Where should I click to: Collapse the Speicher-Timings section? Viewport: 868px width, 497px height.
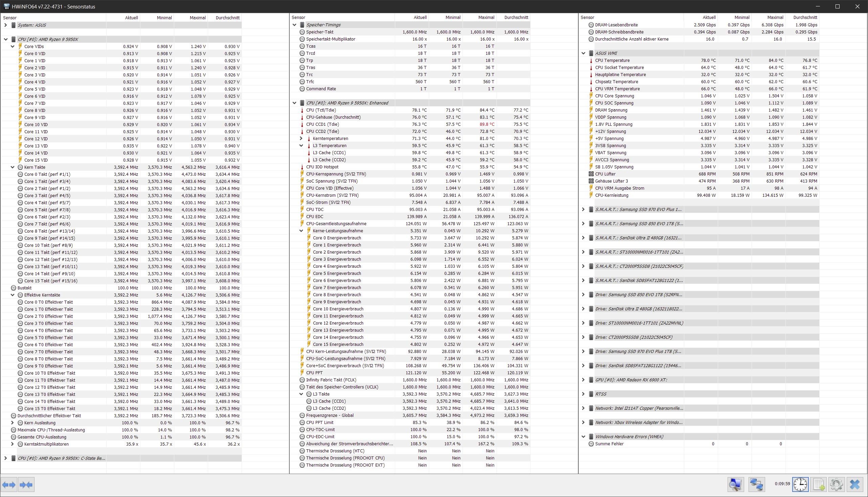tap(294, 25)
